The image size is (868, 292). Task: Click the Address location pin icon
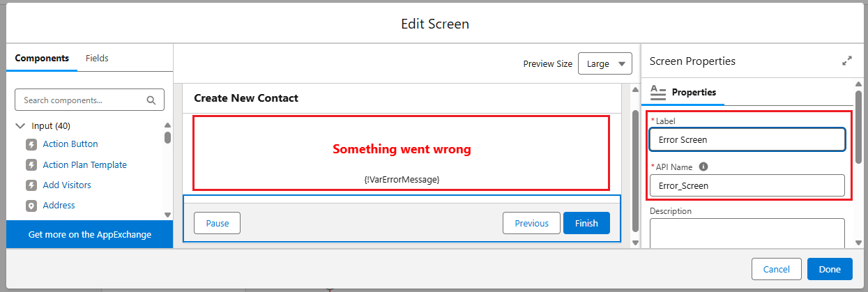tap(31, 206)
